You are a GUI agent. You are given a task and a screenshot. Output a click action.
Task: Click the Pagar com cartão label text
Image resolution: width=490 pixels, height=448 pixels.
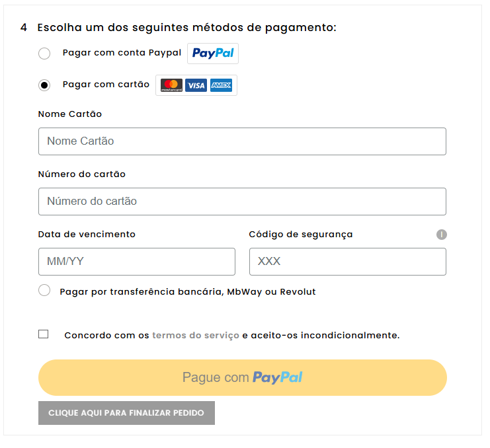coord(106,85)
